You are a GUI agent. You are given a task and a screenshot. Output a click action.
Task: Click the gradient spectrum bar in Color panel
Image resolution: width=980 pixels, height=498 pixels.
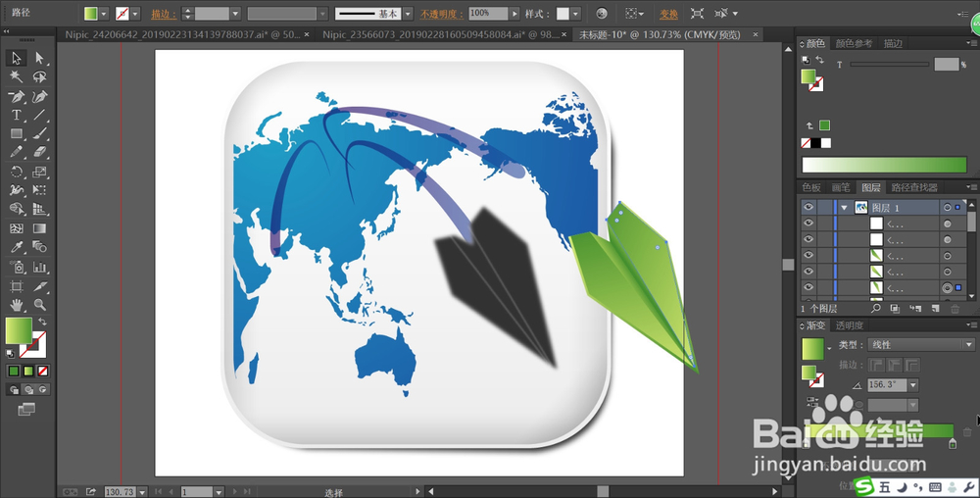click(884, 165)
